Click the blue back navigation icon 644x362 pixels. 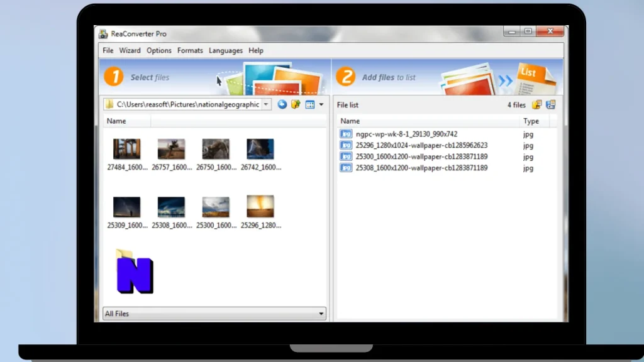(282, 104)
